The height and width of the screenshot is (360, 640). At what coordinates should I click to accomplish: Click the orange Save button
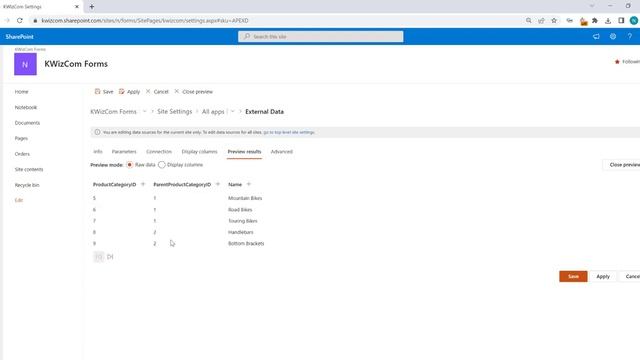(573, 276)
